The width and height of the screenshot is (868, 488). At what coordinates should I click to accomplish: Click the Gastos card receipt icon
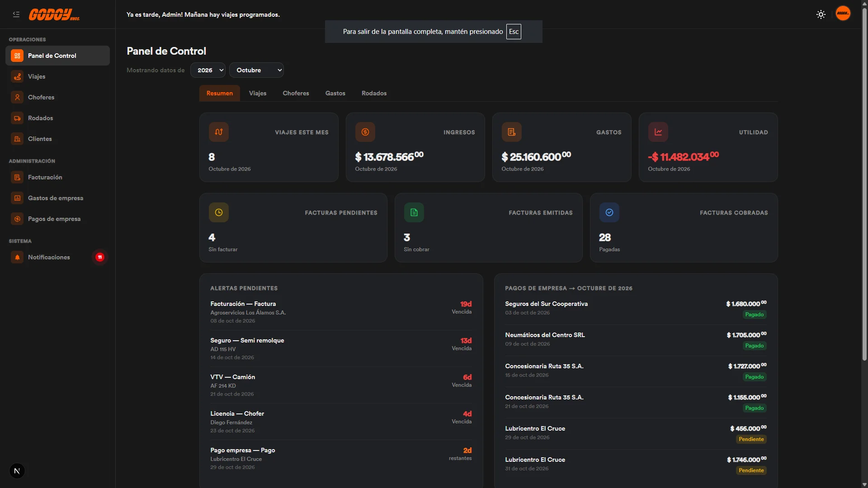512,132
